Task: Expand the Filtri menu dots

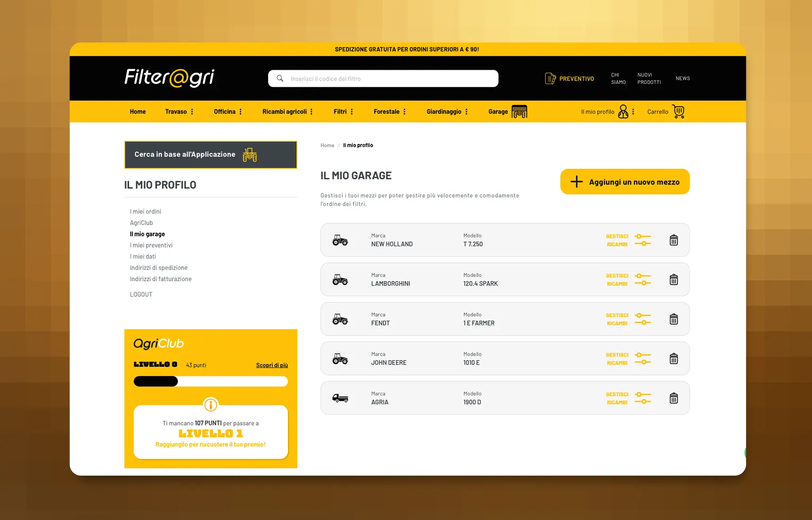Action: [x=352, y=112]
